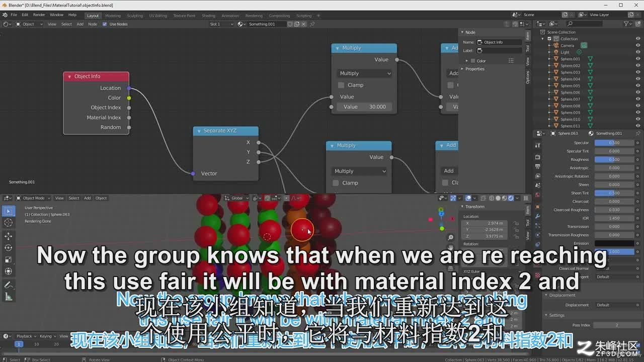The image size is (644, 362).
Task: Open the Keying popover in timeline
Action: (x=47, y=336)
